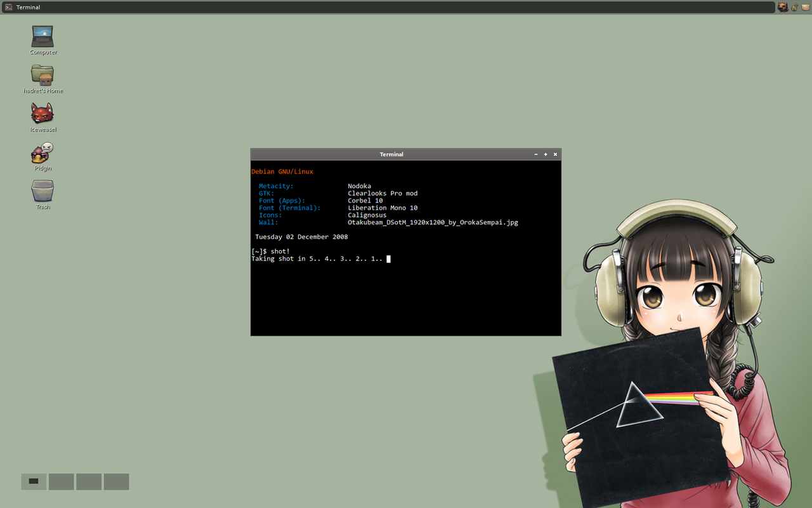This screenshot has height=508, width=812.
Task: Switch to the first workspace with terminal miniature
Action: pos(34,481)
